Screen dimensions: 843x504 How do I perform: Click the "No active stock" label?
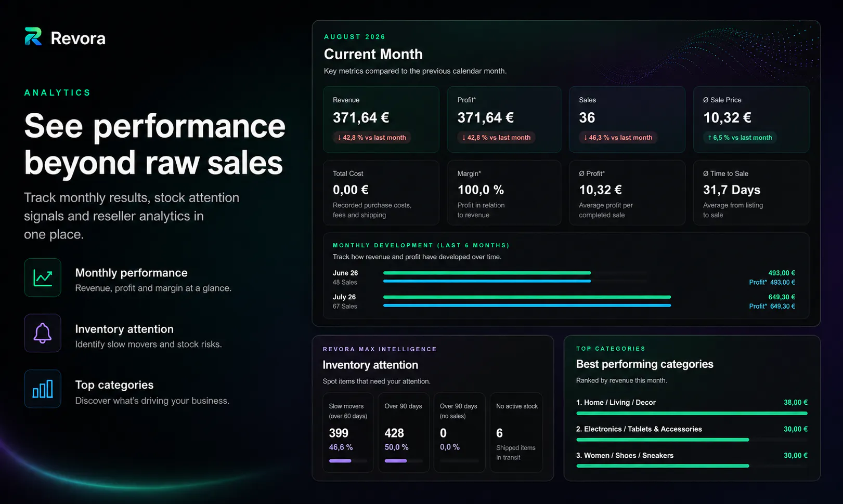pos(517,406)
